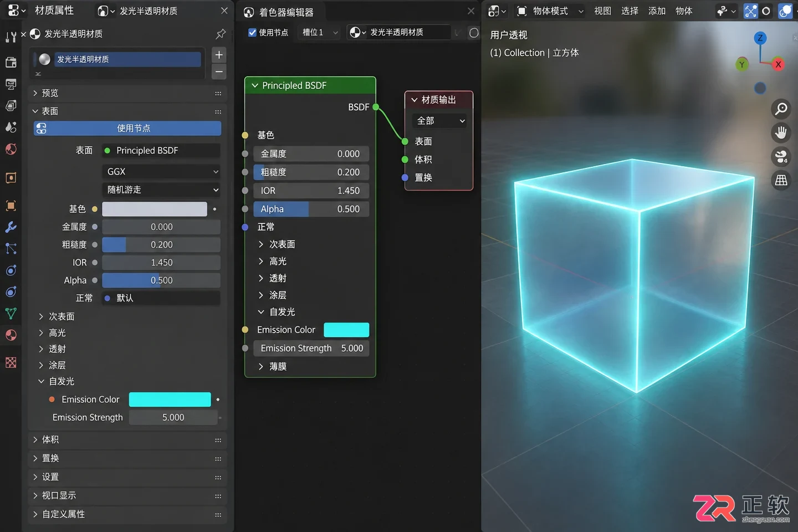The height and width of the screenshot is (532, 798).
Task: Click the Emission Strength field in properties
Action: (173, 417)
